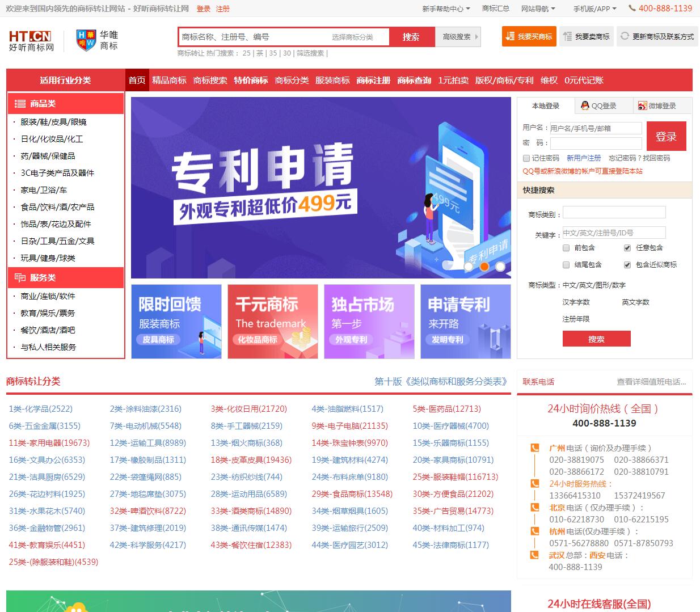Click the phone icon next to 广州电话
Image resolution: width=700 pixels, height=612 pixels.
pyautogui.click(x=534, y=448)
